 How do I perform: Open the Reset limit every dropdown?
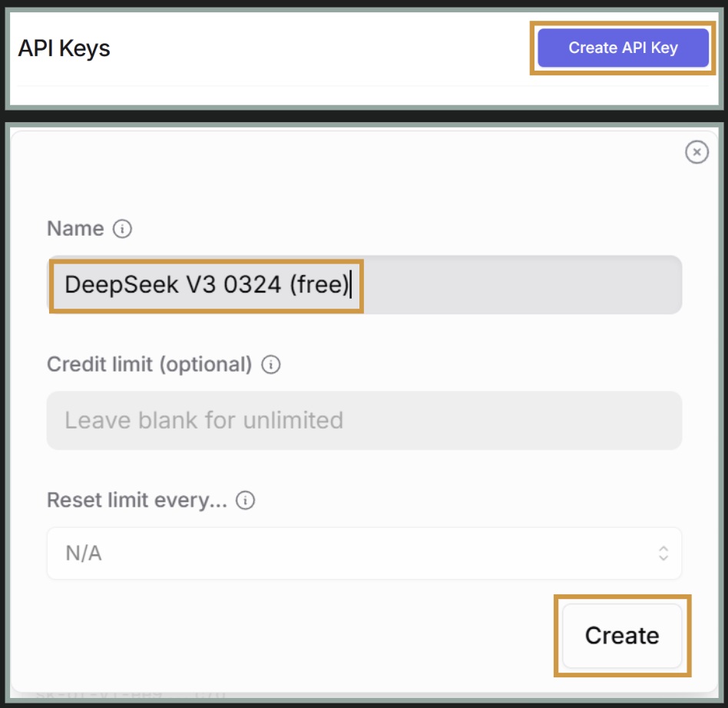[x=364, y=553]
